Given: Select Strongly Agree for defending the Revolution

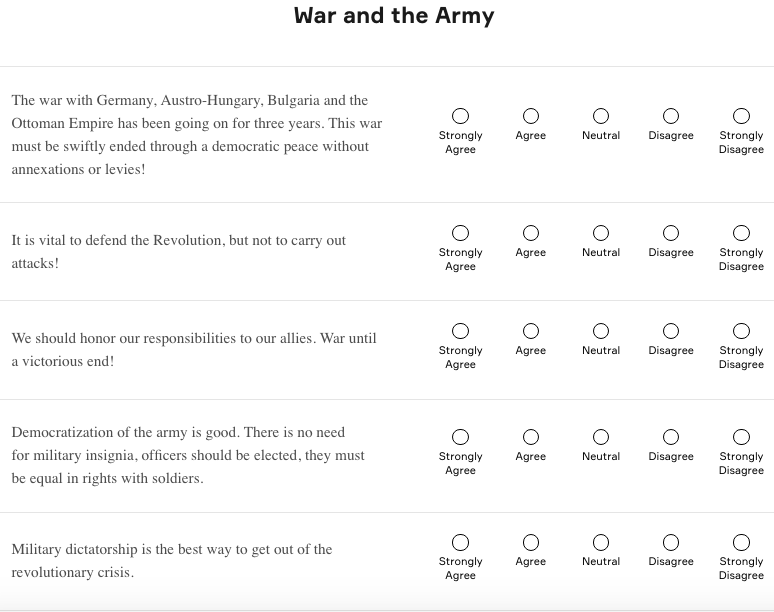Looking at the screenshot, I should pos(460,233).
